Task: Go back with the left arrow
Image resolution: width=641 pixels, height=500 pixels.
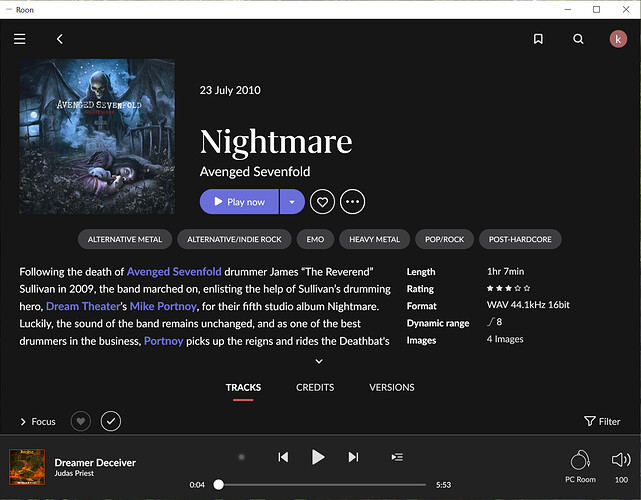Action: (x=60, y=39)
